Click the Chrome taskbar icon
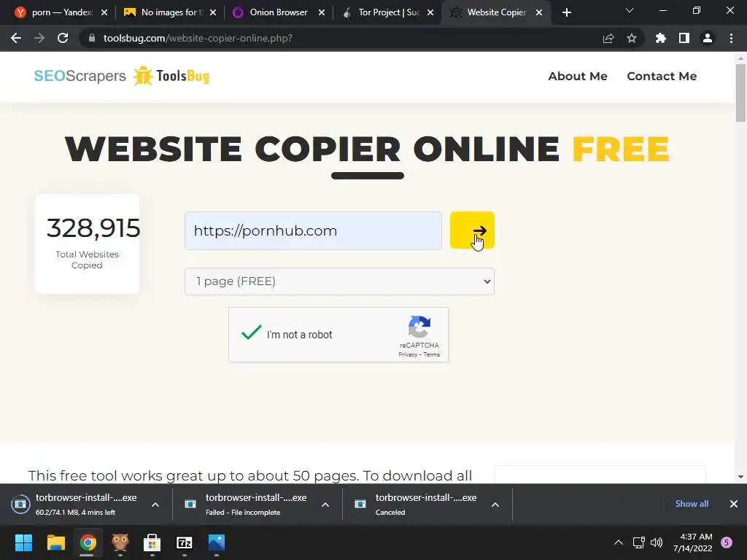 [x=88, y=542]
